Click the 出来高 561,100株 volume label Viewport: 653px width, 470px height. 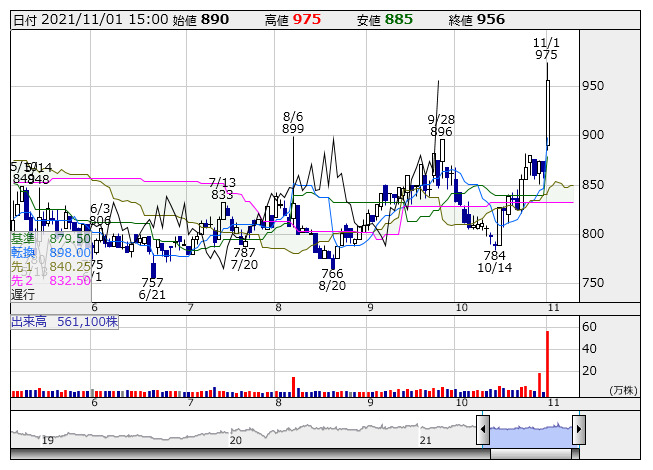coord(65,322)
